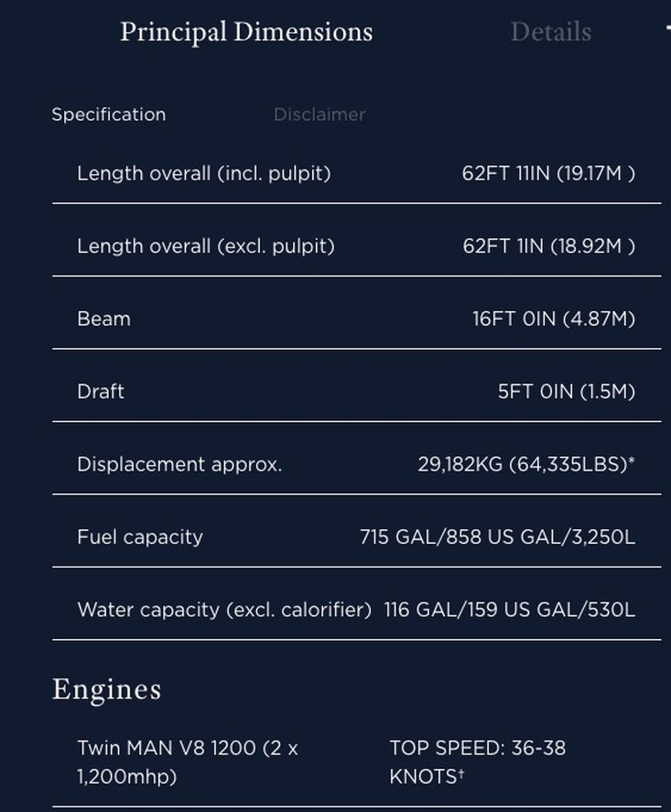Open the Disclaimer sub-tab

click(319, 114)
